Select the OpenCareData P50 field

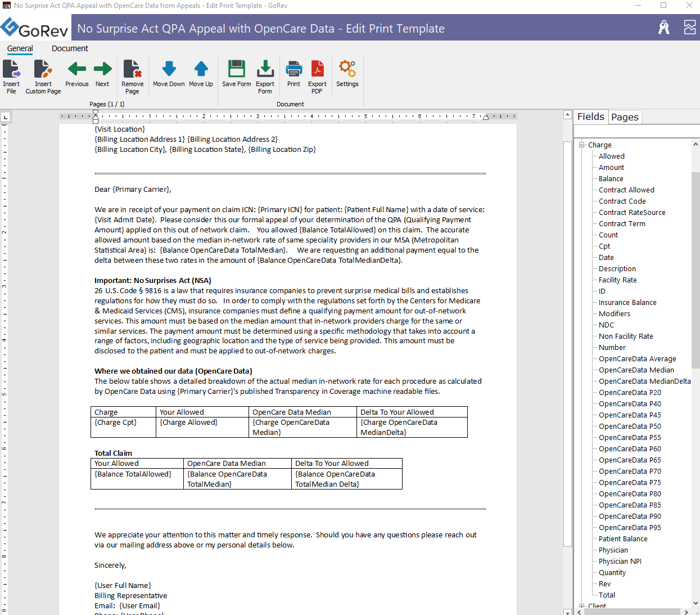pos(630,426)
